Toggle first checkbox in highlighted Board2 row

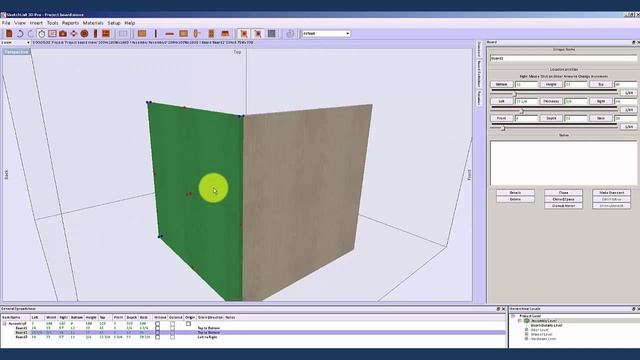pos(158,333)
